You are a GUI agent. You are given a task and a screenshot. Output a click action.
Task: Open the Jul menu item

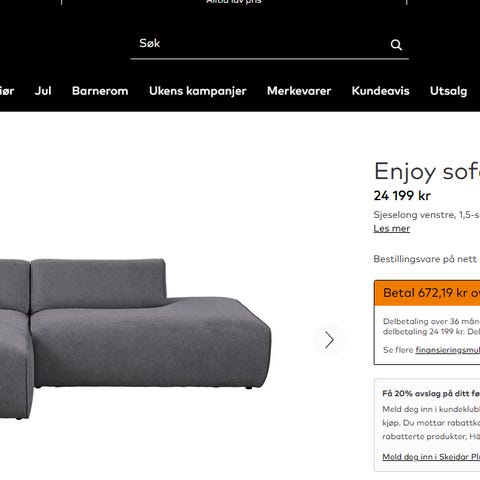pos(43,91)
